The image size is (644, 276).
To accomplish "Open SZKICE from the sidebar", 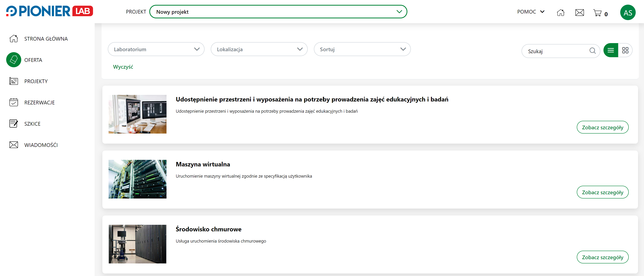I will click(x=32, y=124).
